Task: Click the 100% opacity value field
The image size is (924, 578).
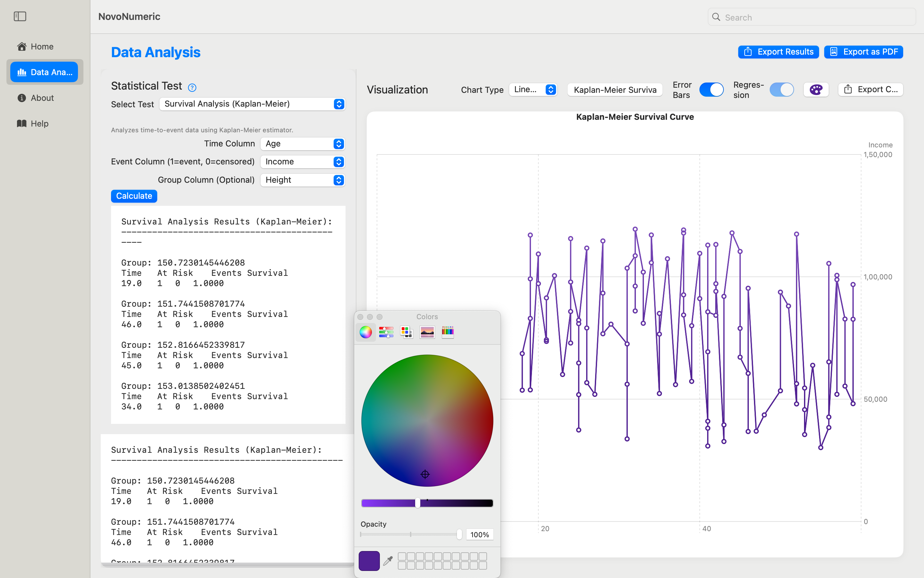Action: pyautogui.click(x=480, y=535)
